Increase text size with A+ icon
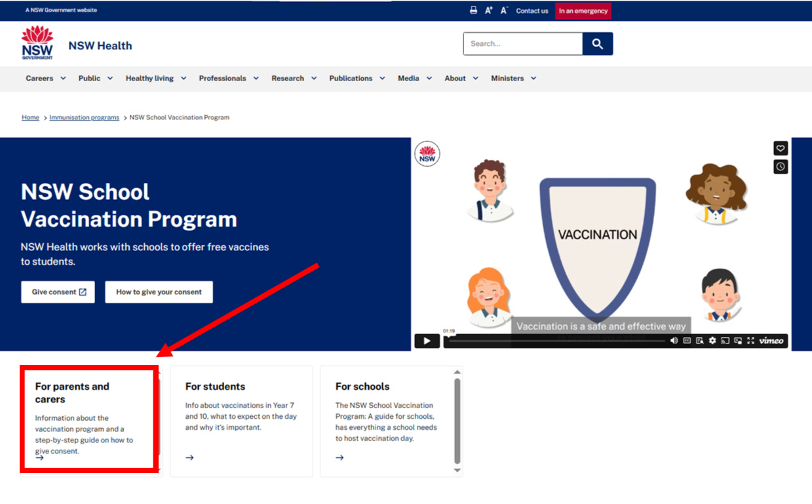812x504 pixels. pos(488,10)
